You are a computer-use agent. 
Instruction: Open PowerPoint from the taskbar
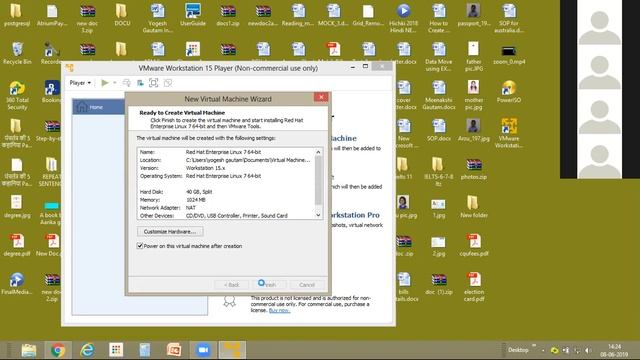[174, 350]
